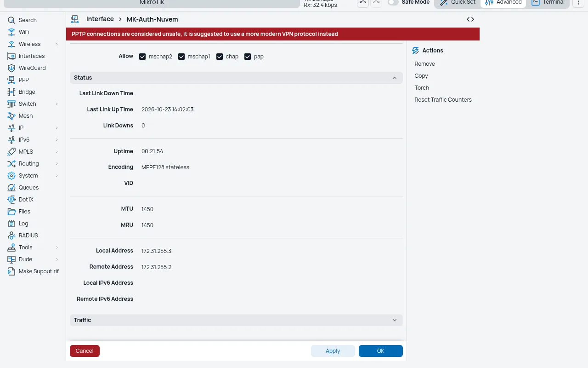Click the Copy action
Viewport: 588px width, 368px height.
pyautogui.click(x=421, y=76)
